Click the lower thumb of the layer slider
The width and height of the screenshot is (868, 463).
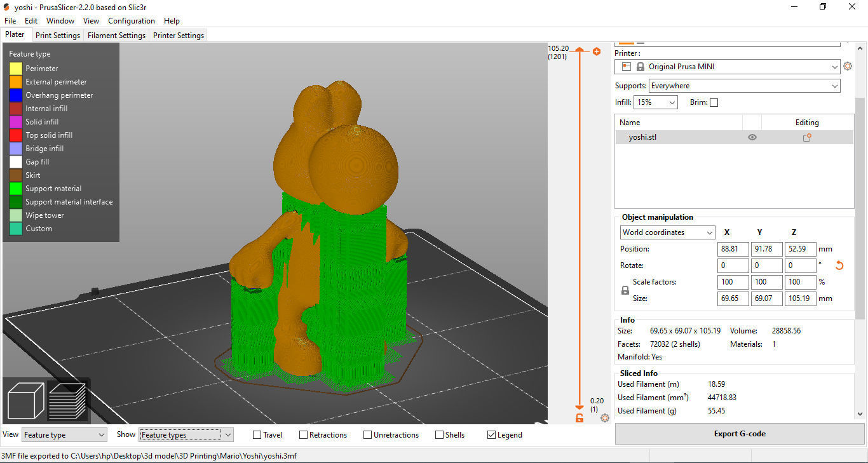(579, 407)
